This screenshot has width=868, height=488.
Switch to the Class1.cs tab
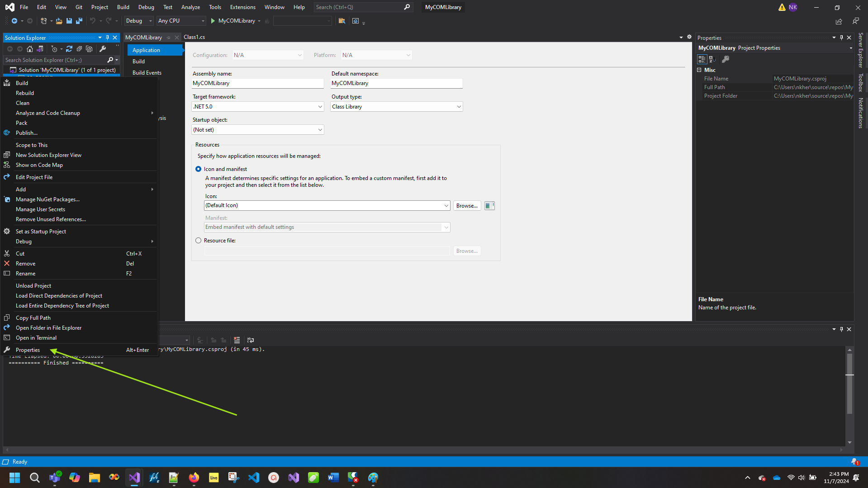pyautogui.click(x=194, y=37)
